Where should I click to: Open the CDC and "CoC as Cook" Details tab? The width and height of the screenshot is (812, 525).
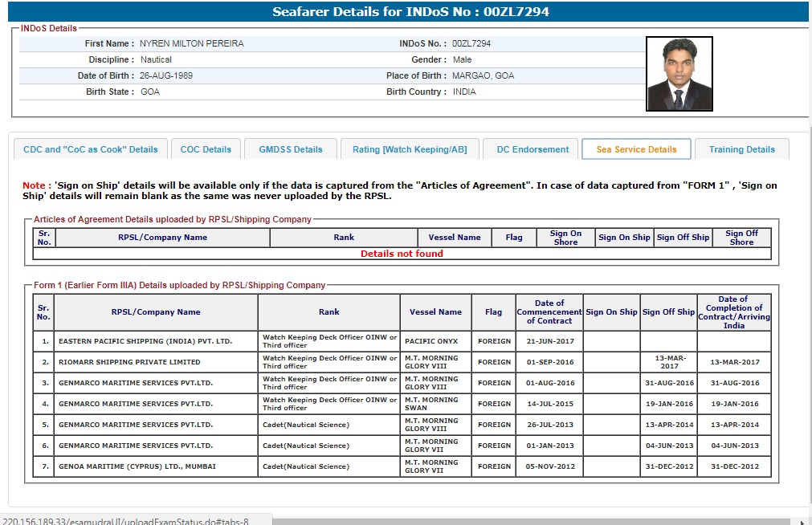point(91,149)
